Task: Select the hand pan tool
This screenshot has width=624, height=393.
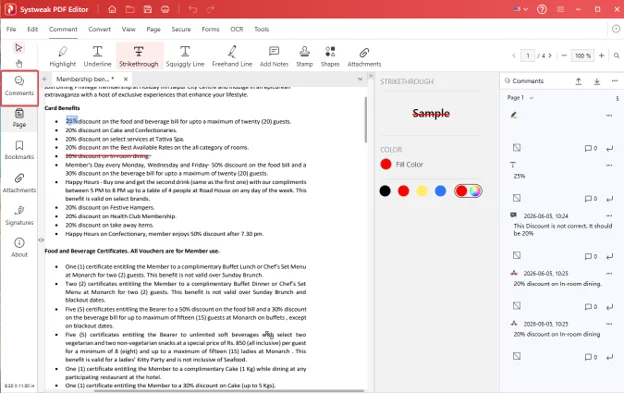Action: click(x=19, y=64)
